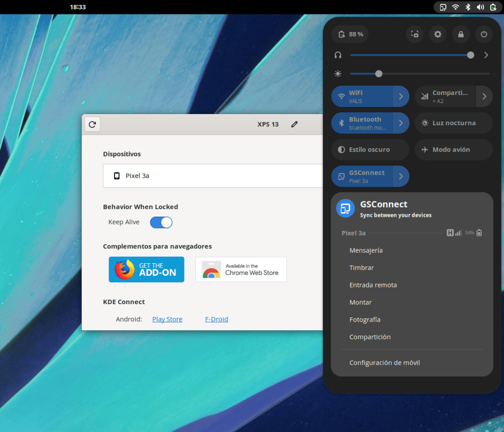Click the pencil icon to rename XPS 13
Screen dimensions: 504x432
(294, 124)
